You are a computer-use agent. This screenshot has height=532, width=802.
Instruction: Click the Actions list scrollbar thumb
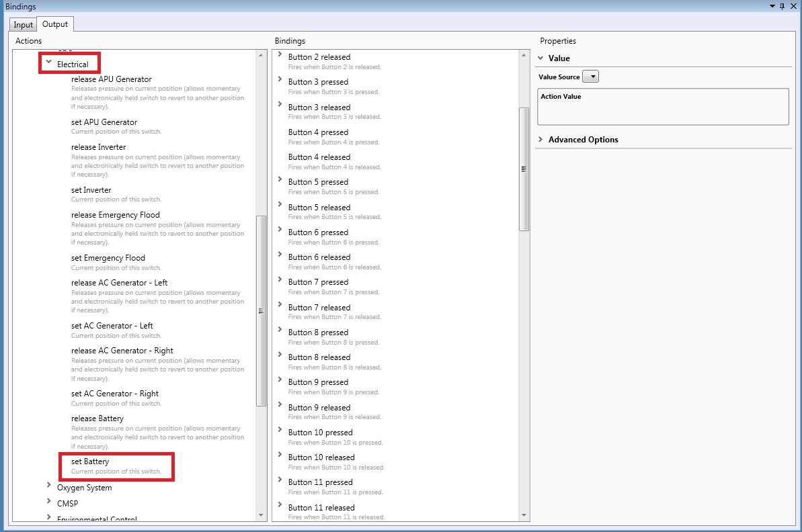(x=261, y=311)
